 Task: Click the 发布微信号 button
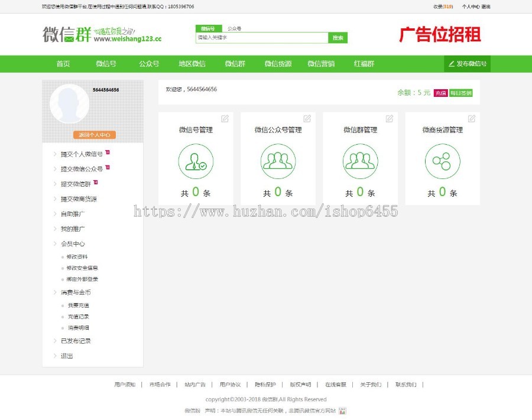(467, 64)
